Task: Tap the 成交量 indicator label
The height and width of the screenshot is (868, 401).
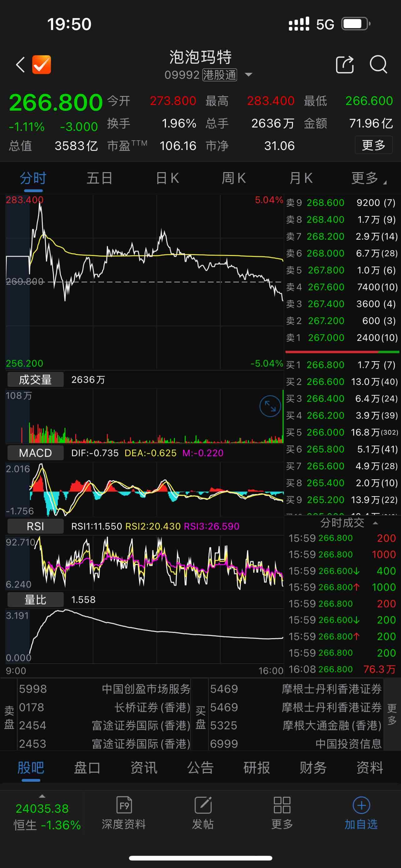Action: [35, 380]
